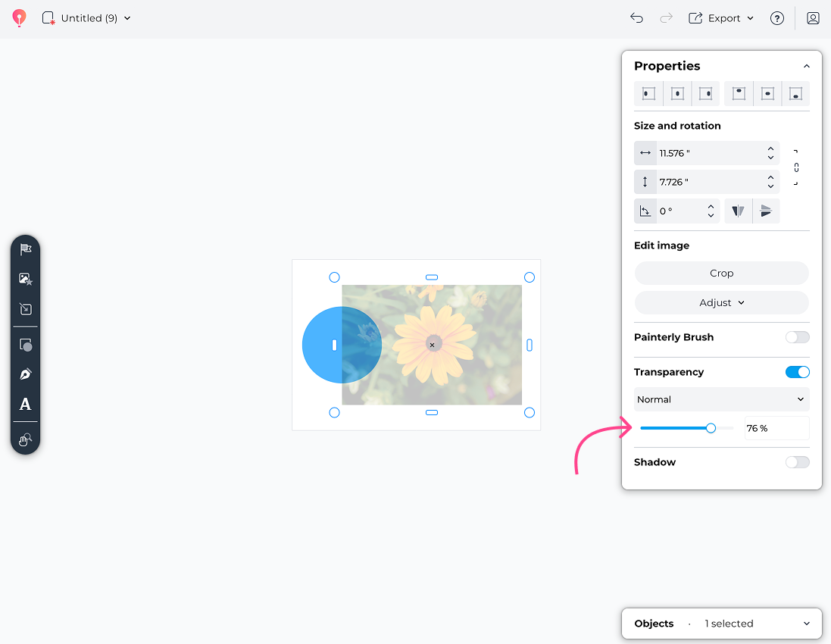Viewport: 831px width, 644px height.
Task: Select the import/place image tool
Action: click(x=26, y=308)
